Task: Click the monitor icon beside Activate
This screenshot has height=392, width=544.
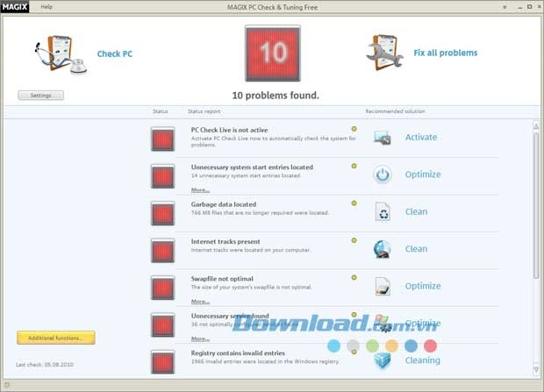Action: [x=383, y=138]
